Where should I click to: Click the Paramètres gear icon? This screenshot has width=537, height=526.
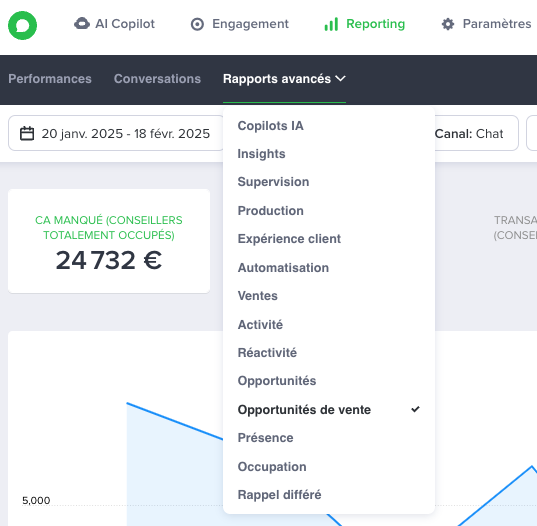click(x=448, y=24)
